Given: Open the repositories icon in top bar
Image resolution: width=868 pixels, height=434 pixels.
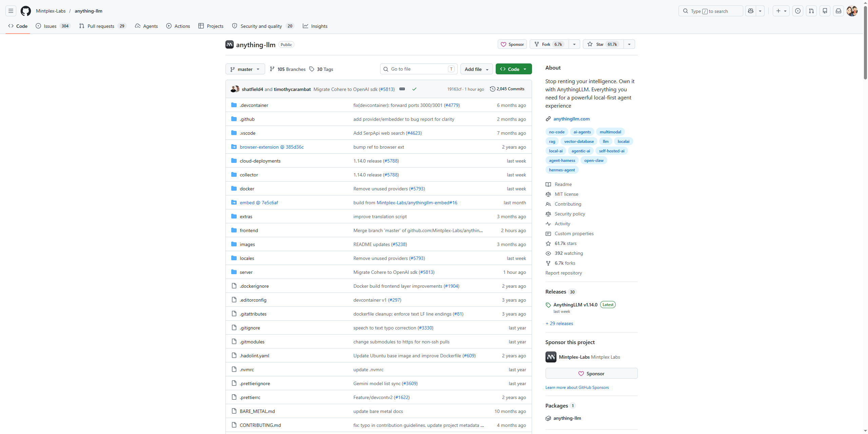Looking at the screenshot, I should point(825,11).
